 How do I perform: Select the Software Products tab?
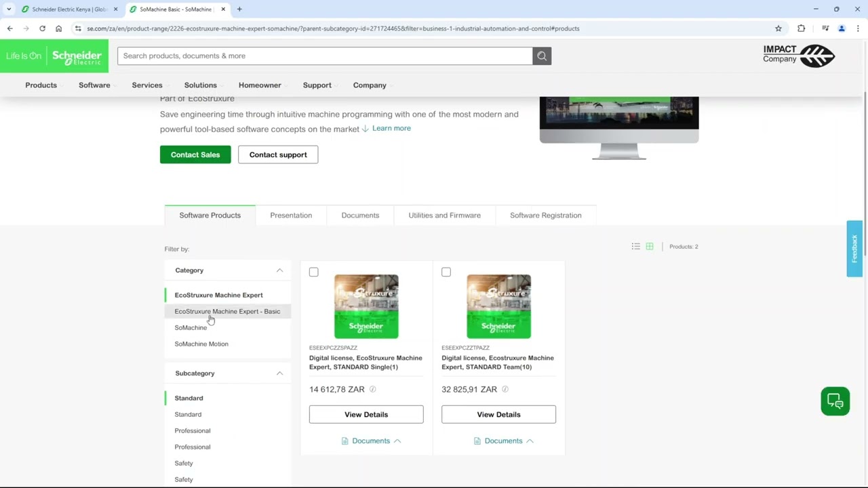[210, 215]
